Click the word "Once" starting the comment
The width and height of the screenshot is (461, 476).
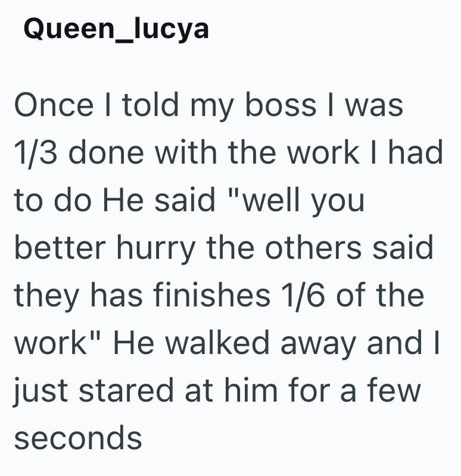tap(54, 106)
